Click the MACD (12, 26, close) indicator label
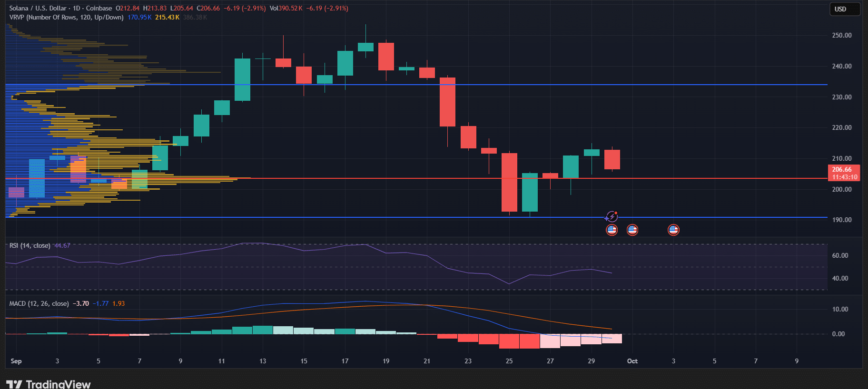 click(x=39, y=303)
